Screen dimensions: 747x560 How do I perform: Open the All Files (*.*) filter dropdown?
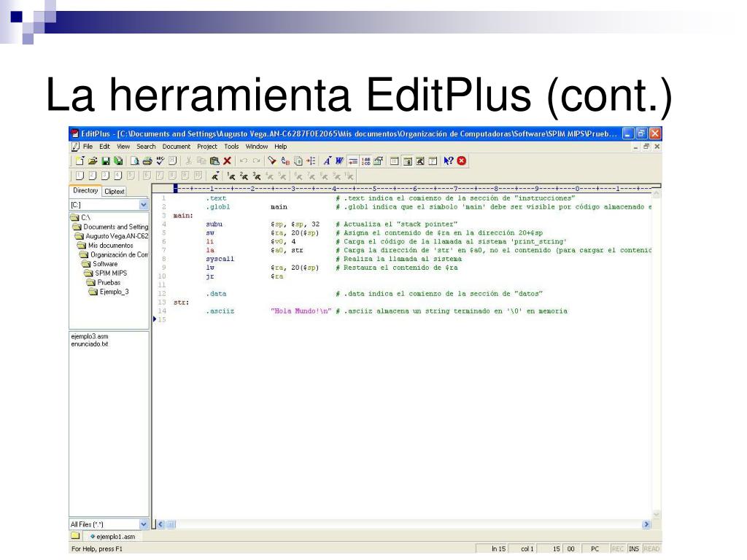pyautogui.click(x=144, y=524)
